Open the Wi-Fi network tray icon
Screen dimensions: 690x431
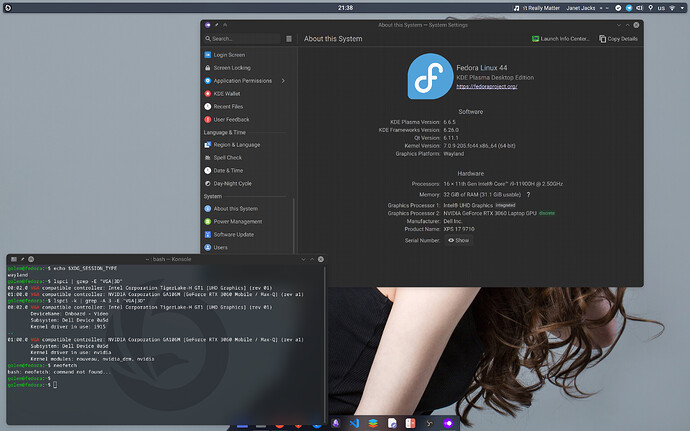pos(672,8)
